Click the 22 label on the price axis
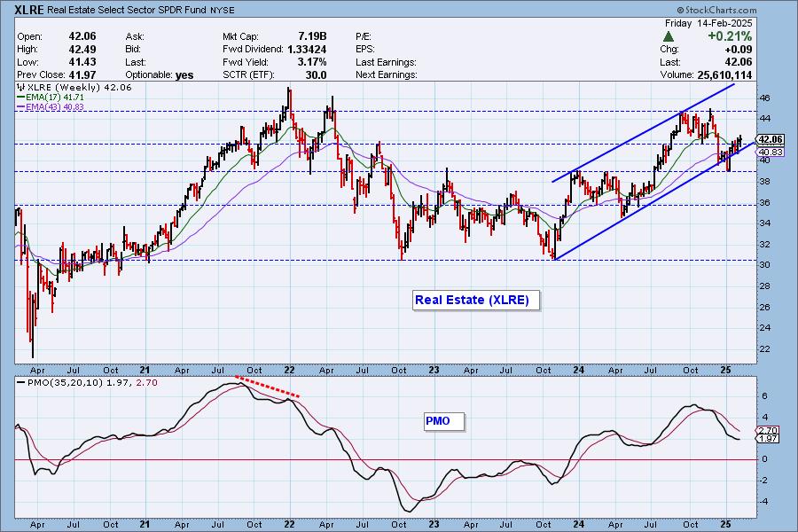The image size is (798, 532). click(765, 349)
